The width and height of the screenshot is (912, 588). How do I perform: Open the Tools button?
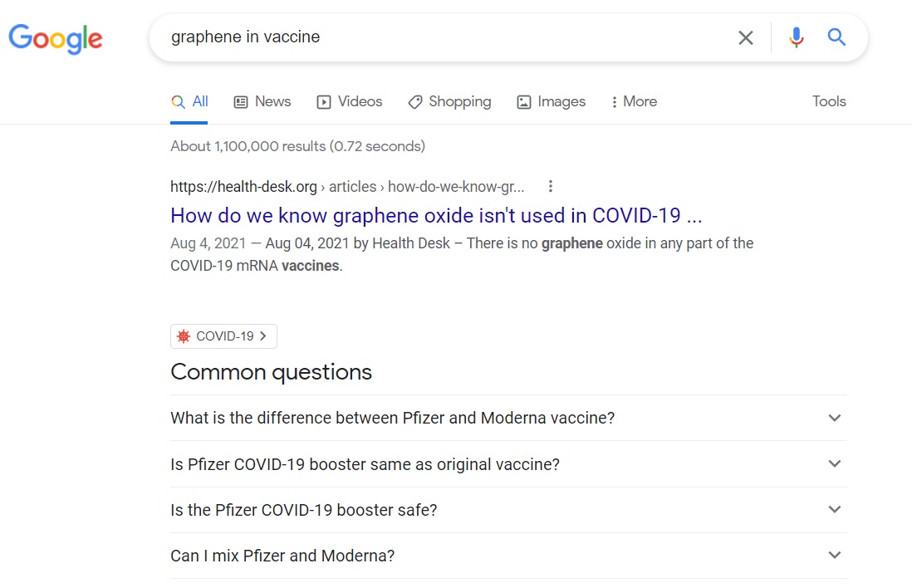click(x=829, y=101)
